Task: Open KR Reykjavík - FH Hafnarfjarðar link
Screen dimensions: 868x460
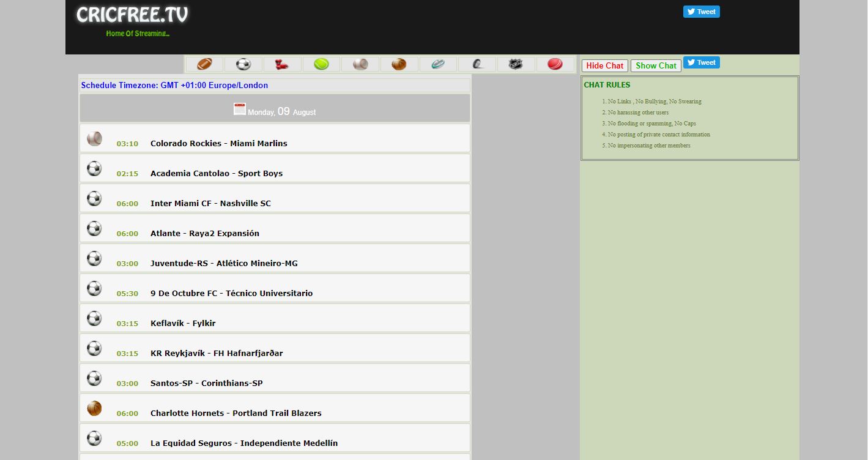Action: point(217,353)
